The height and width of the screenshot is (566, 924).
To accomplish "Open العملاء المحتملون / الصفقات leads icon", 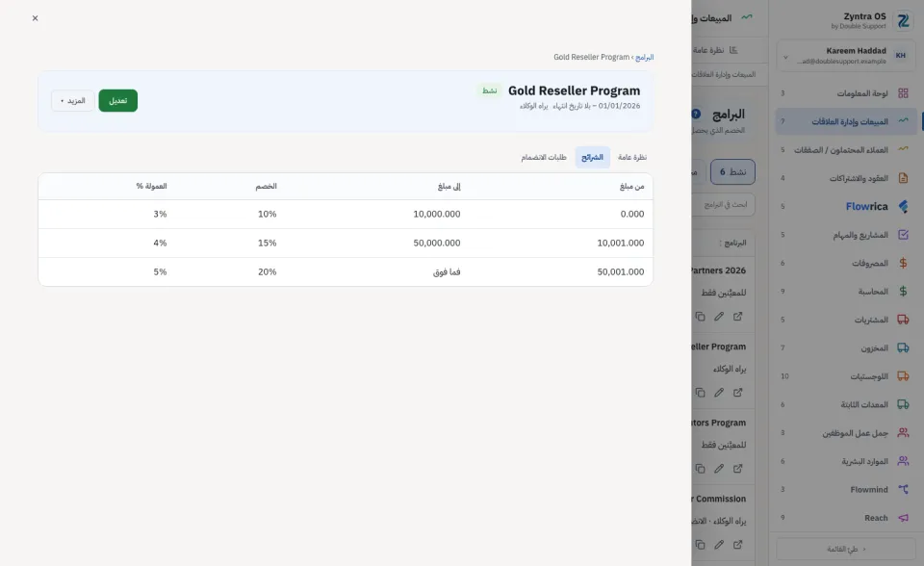I will 903,150.
